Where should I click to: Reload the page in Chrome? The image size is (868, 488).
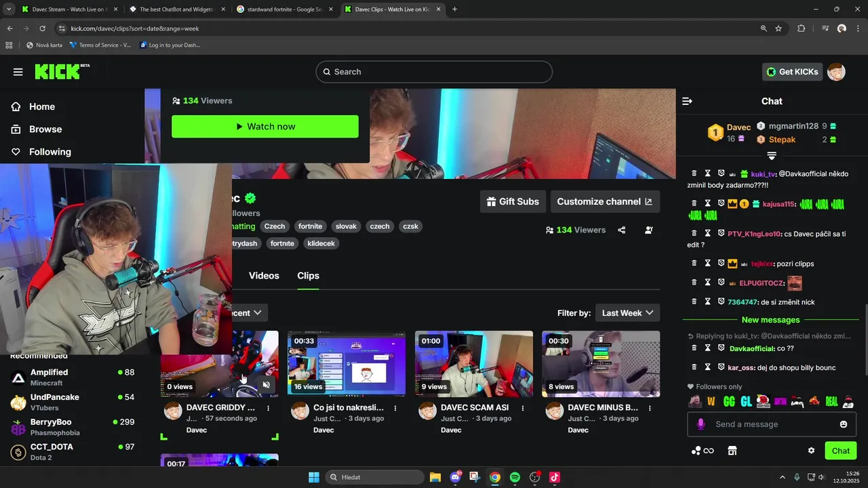pos(42,28)
